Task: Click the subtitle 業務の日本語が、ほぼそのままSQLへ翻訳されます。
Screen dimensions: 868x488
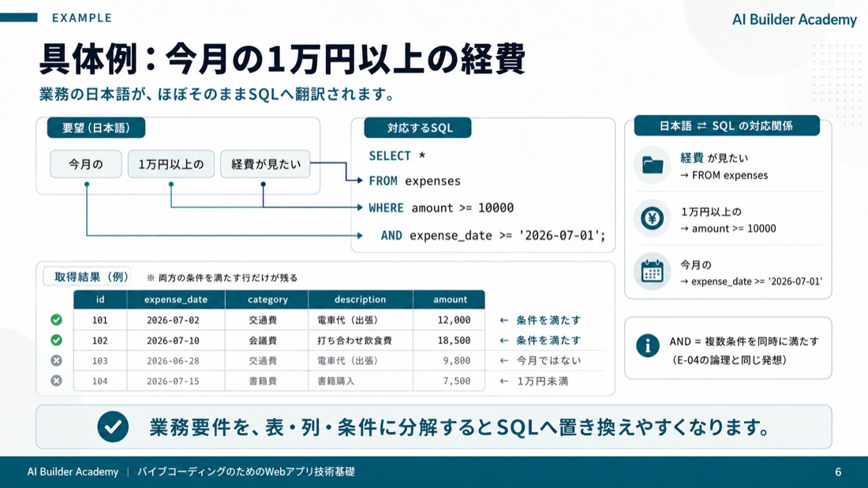Action: tap(218, 94)
